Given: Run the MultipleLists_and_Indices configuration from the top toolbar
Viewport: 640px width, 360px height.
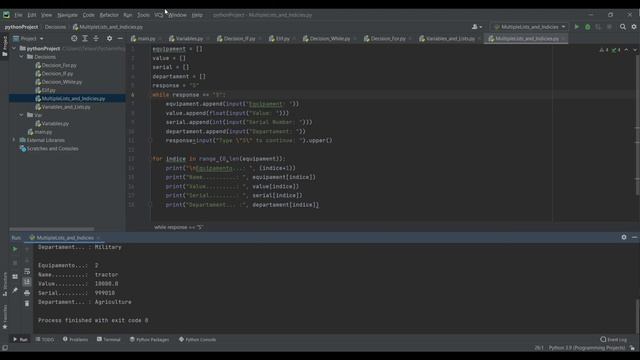Looking at the screenshot, I should pyautogui.click(x=577, y=27).
